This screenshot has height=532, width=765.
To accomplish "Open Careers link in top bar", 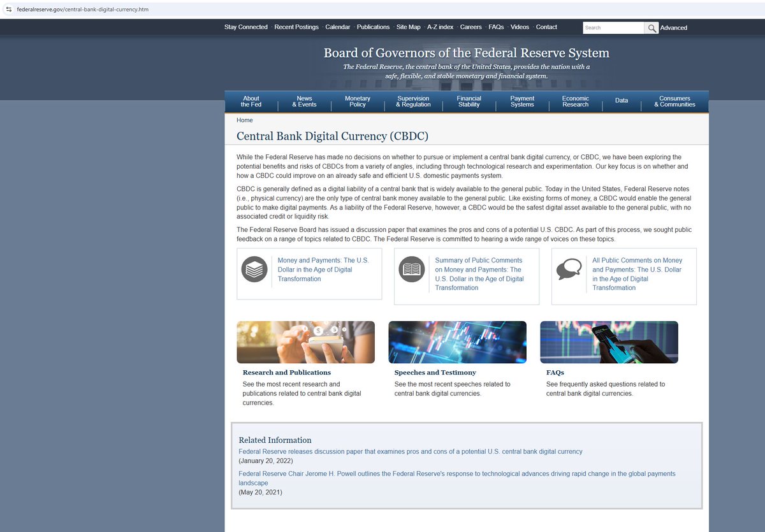I will pyautogui.click(x=471, y=27).
